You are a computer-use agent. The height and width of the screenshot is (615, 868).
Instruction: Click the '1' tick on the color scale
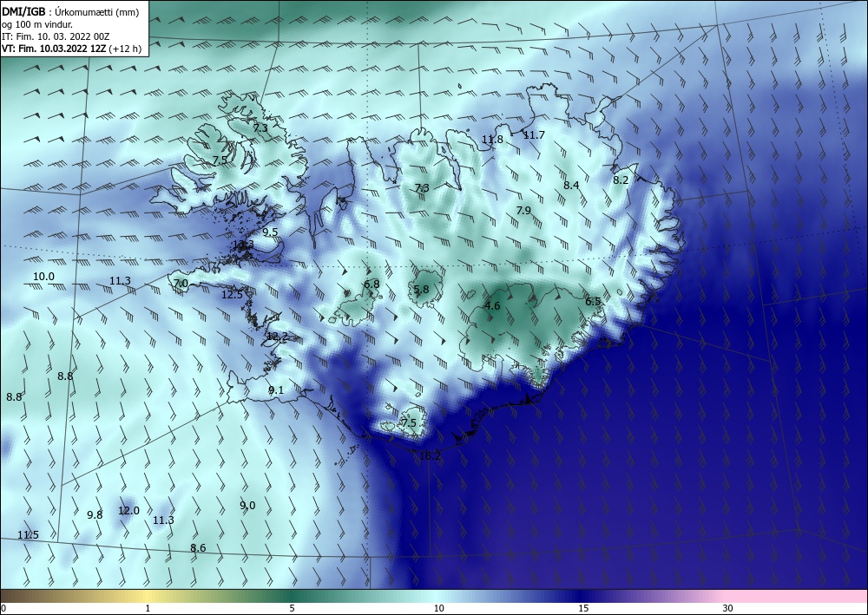pos(148,608)
